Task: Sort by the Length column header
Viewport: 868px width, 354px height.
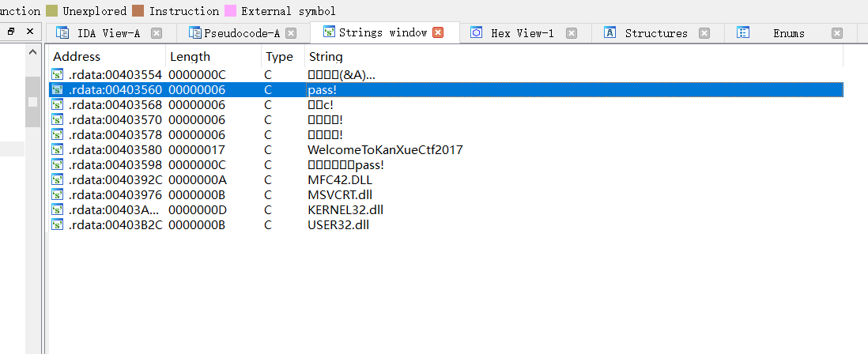Action: tap(213, 56)
